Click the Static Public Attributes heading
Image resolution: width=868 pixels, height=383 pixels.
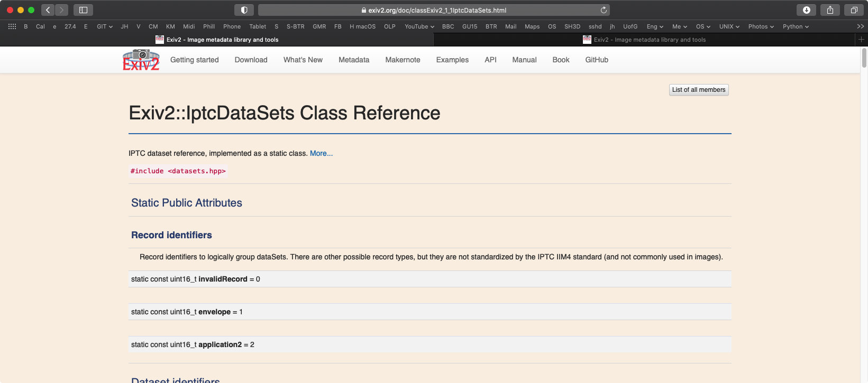click(x=187, y=203)
